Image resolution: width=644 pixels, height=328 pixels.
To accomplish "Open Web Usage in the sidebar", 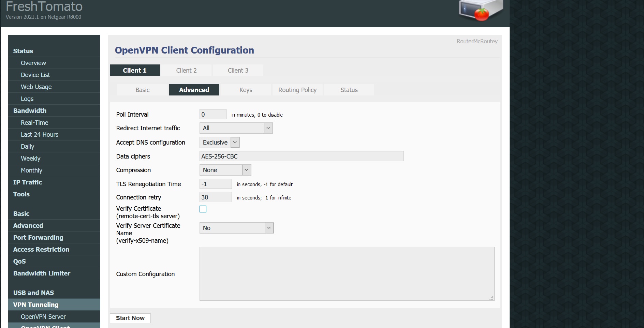I will pyautogui.click(x=54, y=87).
